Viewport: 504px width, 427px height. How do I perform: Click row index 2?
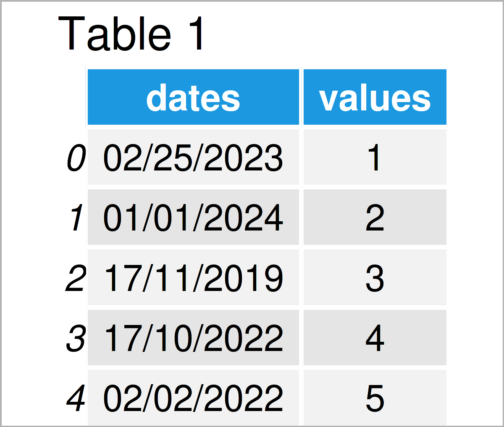76,278
